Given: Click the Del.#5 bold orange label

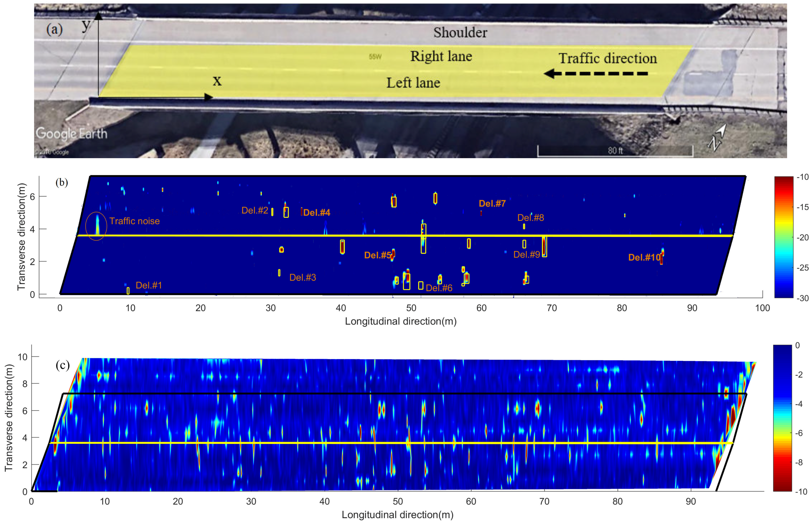Looking at the screenshot, I should pos(377,255).
